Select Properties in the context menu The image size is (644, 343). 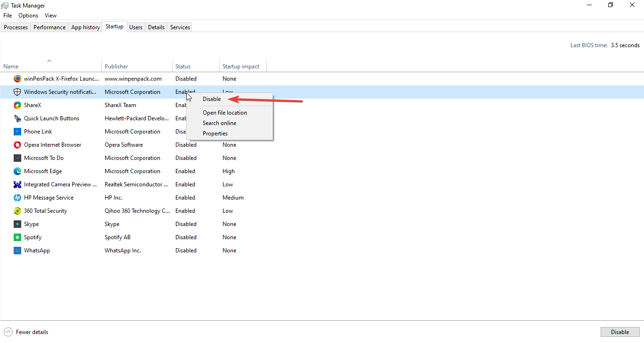(x=215, y=133)
